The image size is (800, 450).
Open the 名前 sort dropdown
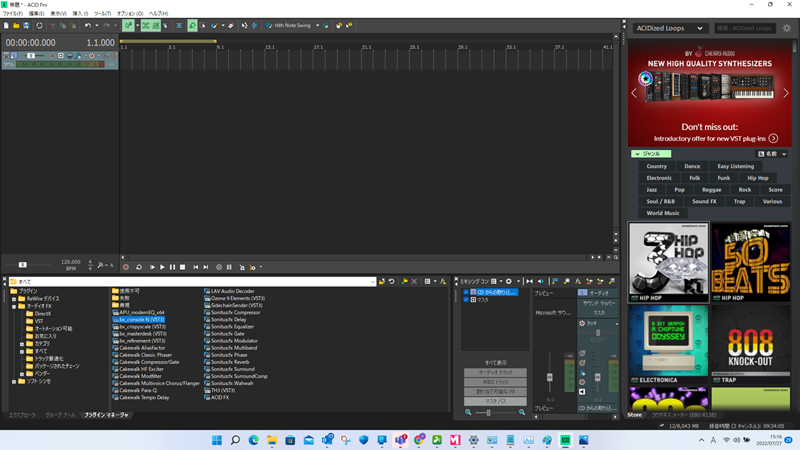point(772,154)
